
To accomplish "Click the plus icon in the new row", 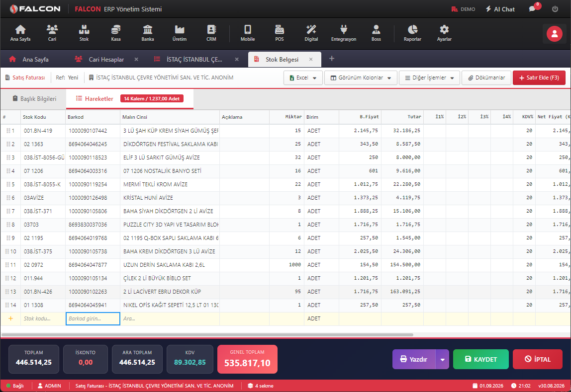I will tap(10, 318).
